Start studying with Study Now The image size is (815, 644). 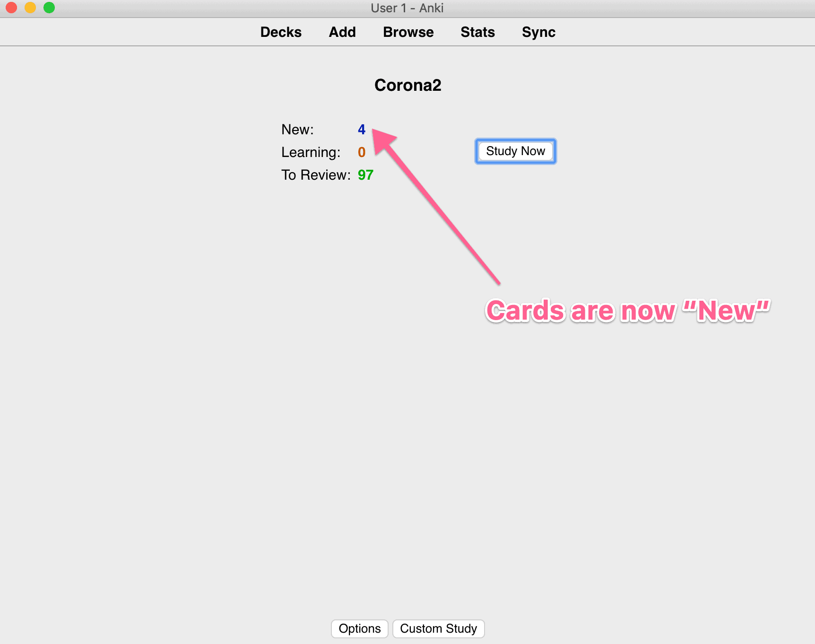pos(515,151)
